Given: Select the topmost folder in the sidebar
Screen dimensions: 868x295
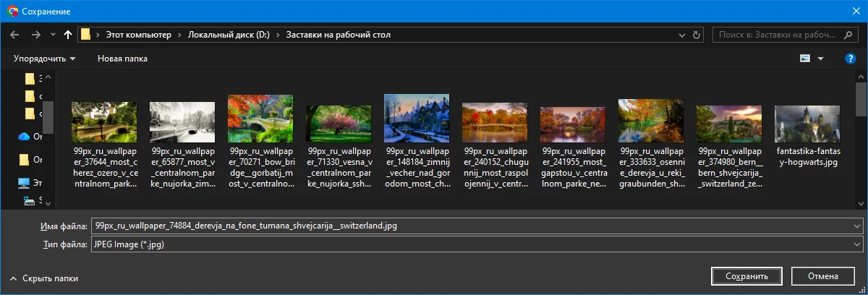Looking at the screenshot, I should click(x=30, y=78).
